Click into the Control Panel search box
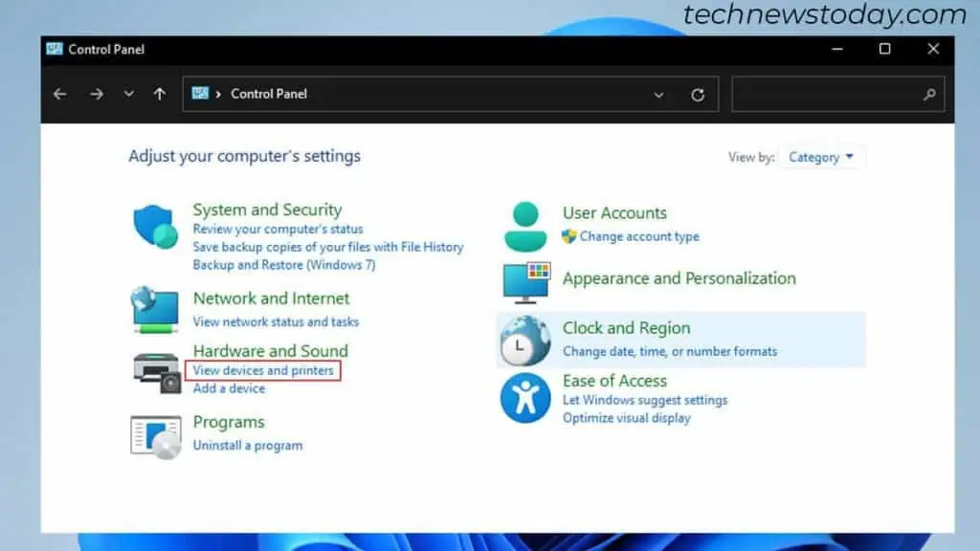The height and width of the screenshot is (551, 980). pos(828,95)
